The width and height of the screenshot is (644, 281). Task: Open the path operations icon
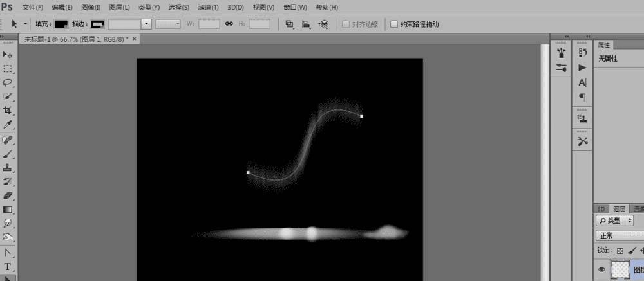(x=290, y=24)
